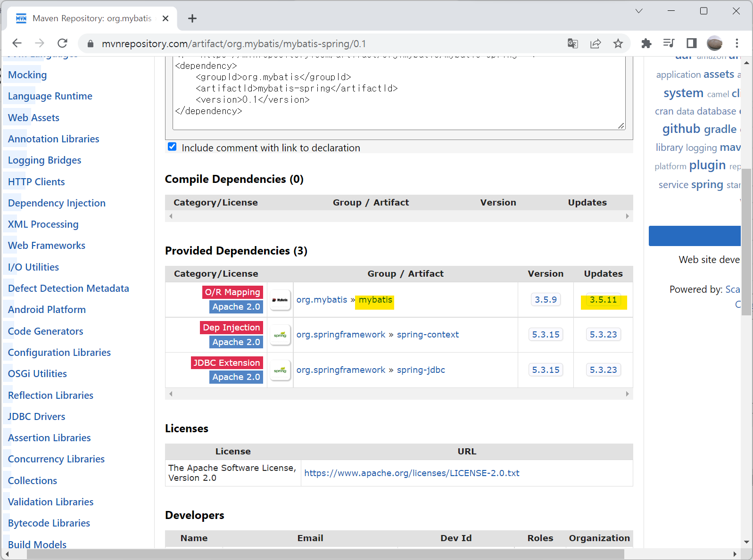
Task: Click the spring-jdbc logo thumbnail
Action: click(x=280, y=371)
